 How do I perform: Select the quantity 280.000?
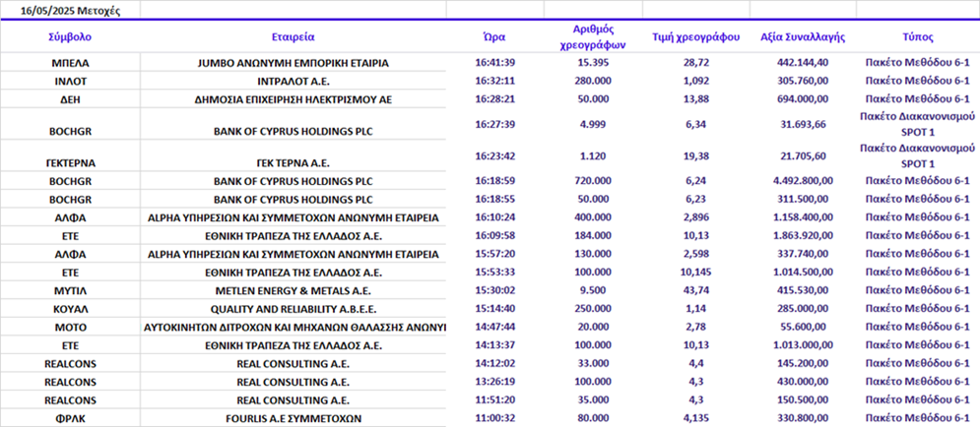[x=593, y=81]
